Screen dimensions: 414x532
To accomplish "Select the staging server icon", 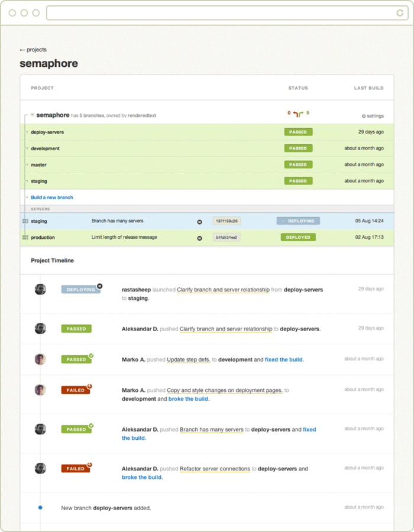I will (x=25, y=221).
